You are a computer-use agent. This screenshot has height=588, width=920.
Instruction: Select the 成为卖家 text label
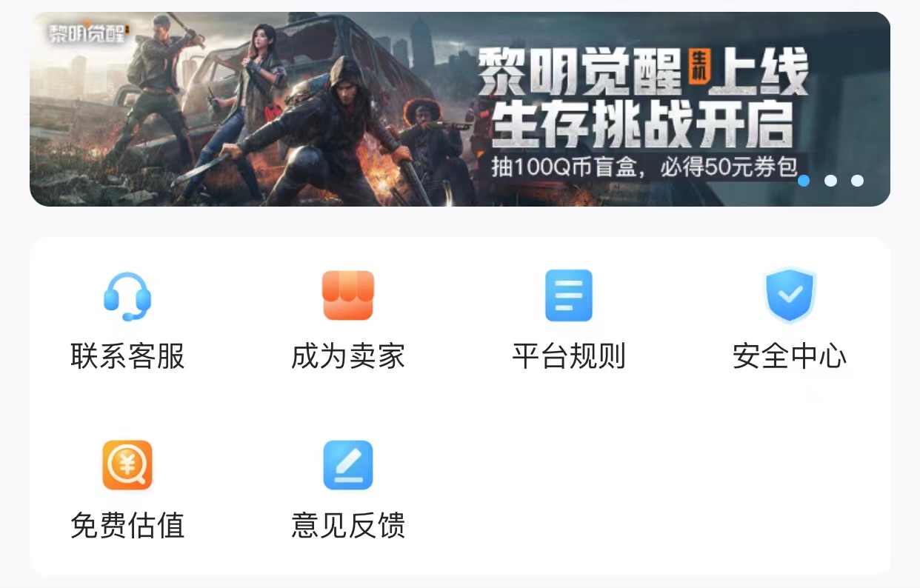[x=348, y=356]
